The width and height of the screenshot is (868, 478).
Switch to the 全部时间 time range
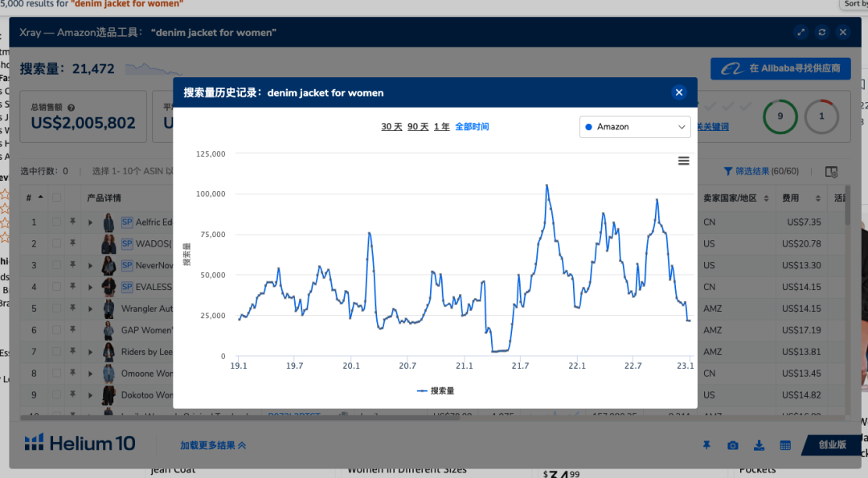(x=472, y=127)
